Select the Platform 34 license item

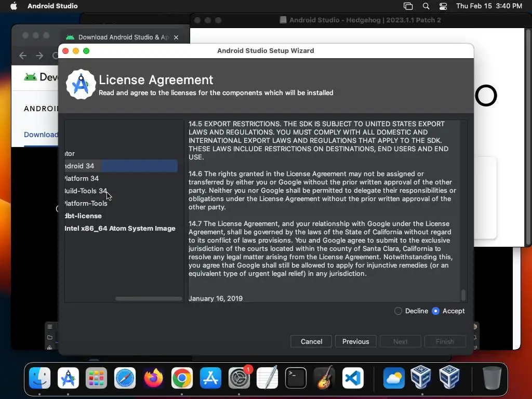pyautogui.click(x=82, y=179)
